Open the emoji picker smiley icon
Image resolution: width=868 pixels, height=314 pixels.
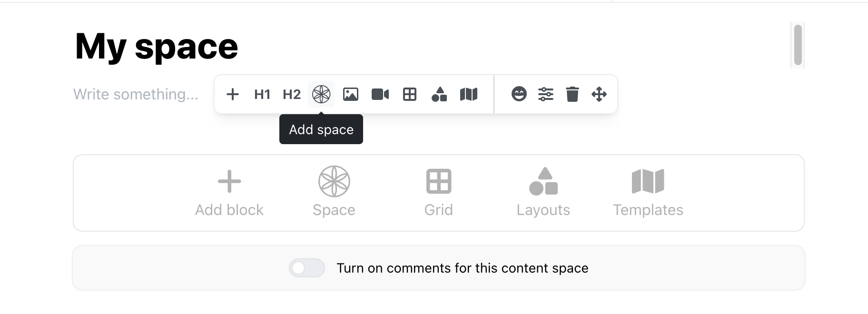click(x=519, y=94)
